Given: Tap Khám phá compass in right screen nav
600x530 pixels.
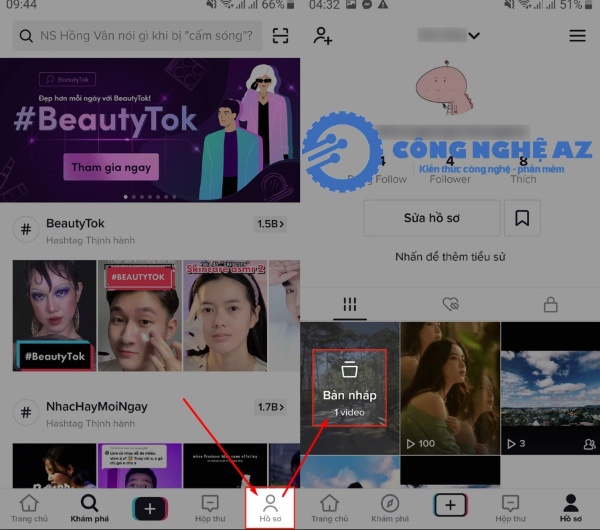Looking at the screenshot, I should (x=390, y=509).
